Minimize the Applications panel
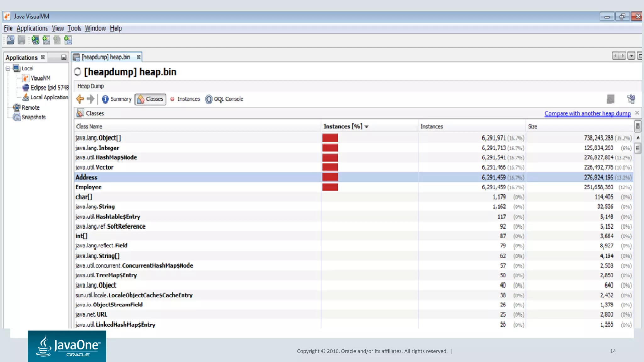The width and height of the screenshot is (644, 362). click(64, 58)
